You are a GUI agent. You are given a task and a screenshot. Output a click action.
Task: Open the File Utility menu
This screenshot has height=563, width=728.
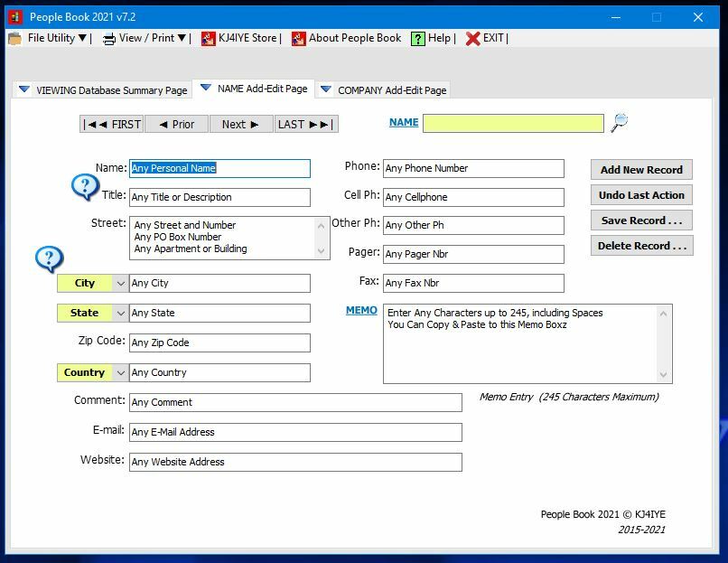(x=57, y=38)
